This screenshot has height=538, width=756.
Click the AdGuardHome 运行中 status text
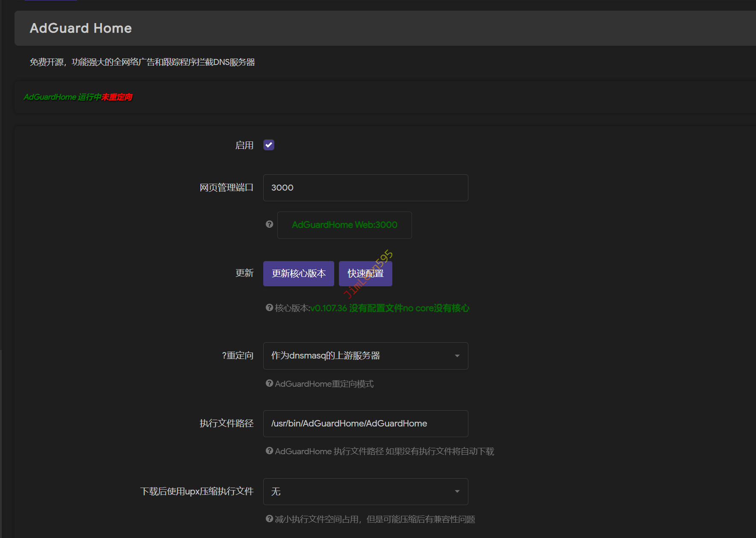(62, 97)
